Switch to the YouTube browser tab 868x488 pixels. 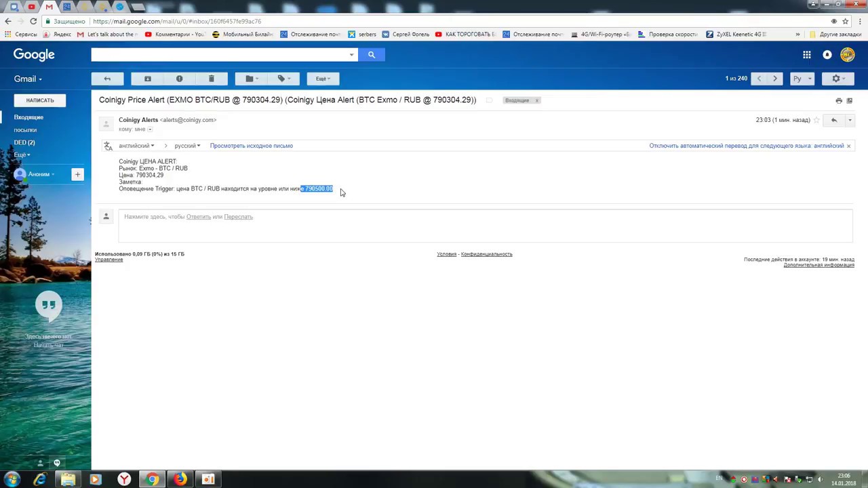[31, 7]
